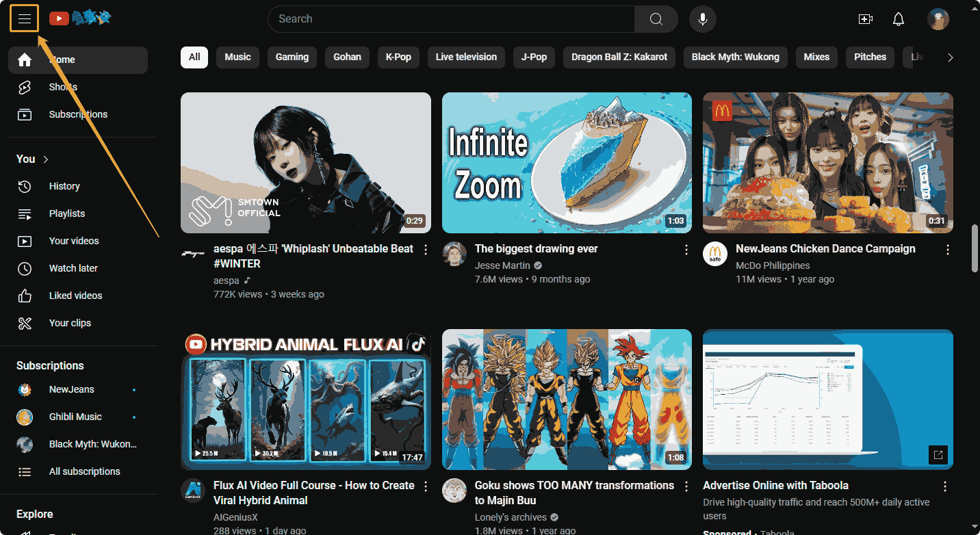This screenshot has width=980, height=535.
Task: Open Black Myth: Wukong channel subscription
Action: pyautogui.click(x=78, y=444)
